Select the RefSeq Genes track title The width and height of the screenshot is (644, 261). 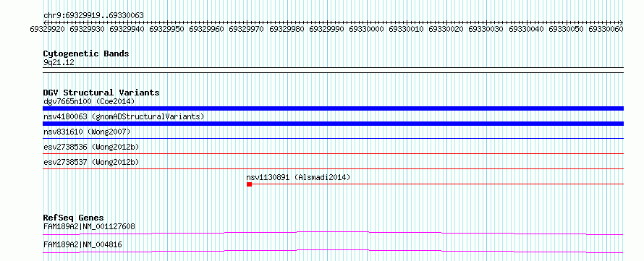[x=74, y=218]
